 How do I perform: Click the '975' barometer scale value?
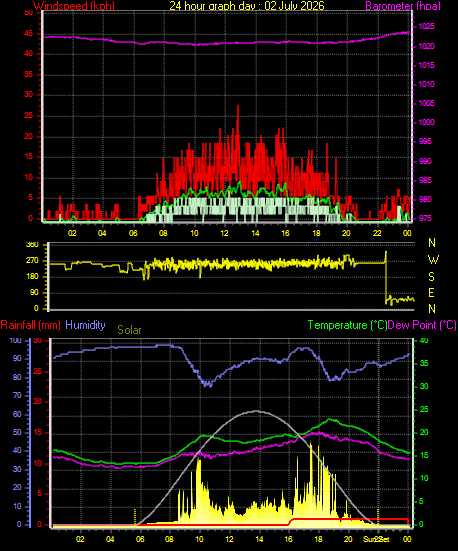click(x=425, y=218)
